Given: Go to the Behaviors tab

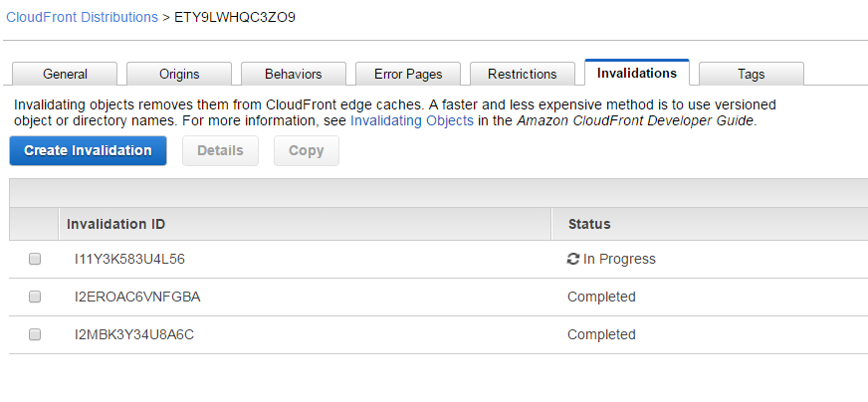Looking at the screenshot, I should [294, 74].
